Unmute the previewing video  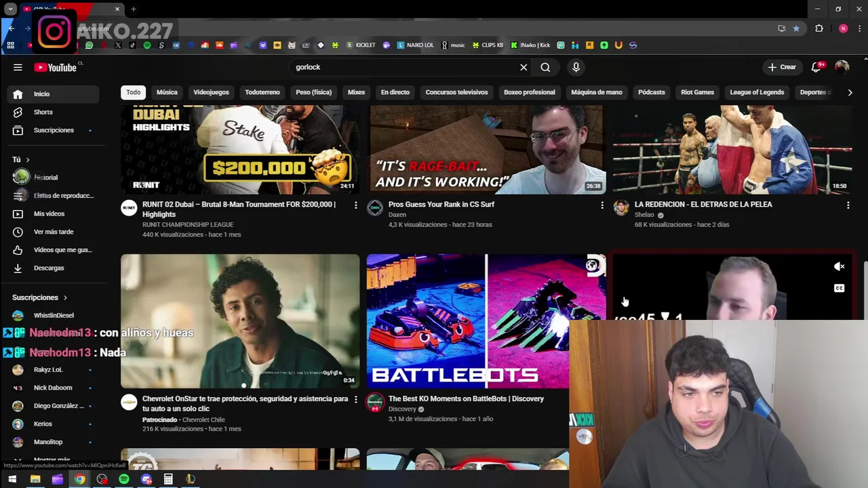[839, 267]
